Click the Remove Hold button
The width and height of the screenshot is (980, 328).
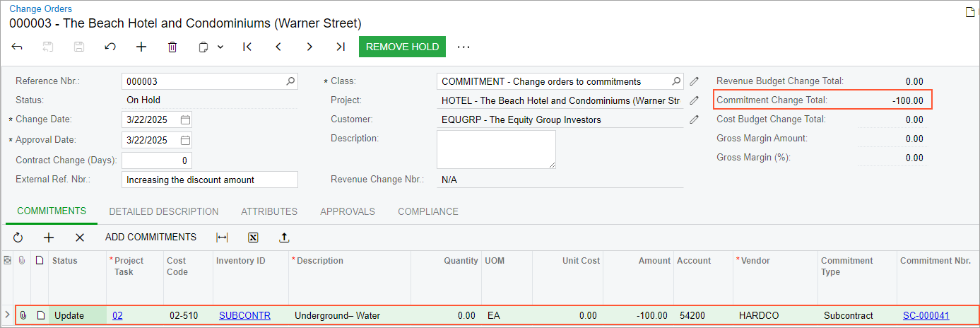pos(402,47)
